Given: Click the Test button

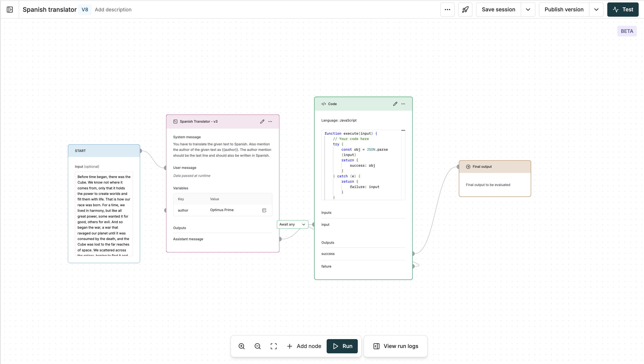Looking at the screenshot, I should pyautogui.click(x=623, y=10).
